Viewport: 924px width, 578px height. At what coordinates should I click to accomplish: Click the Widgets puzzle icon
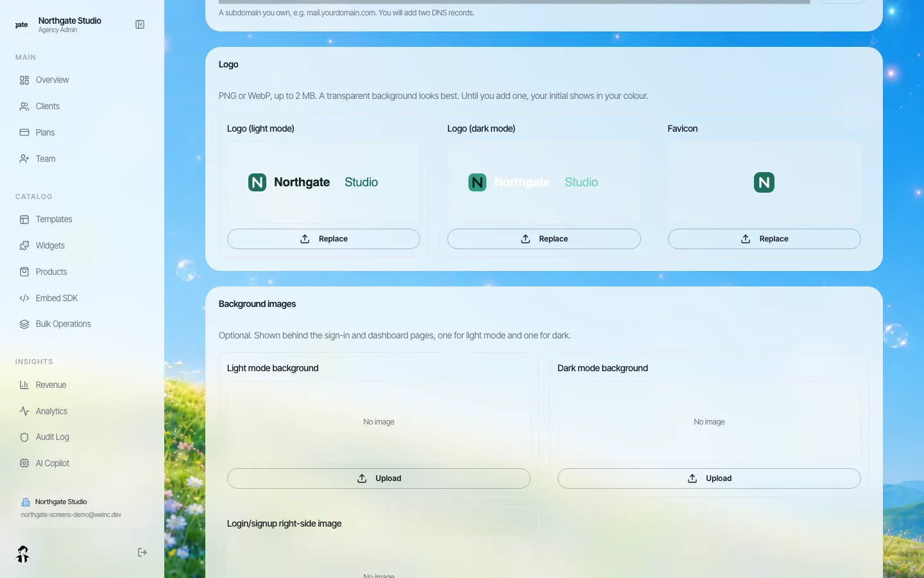(x=24, y=246)
